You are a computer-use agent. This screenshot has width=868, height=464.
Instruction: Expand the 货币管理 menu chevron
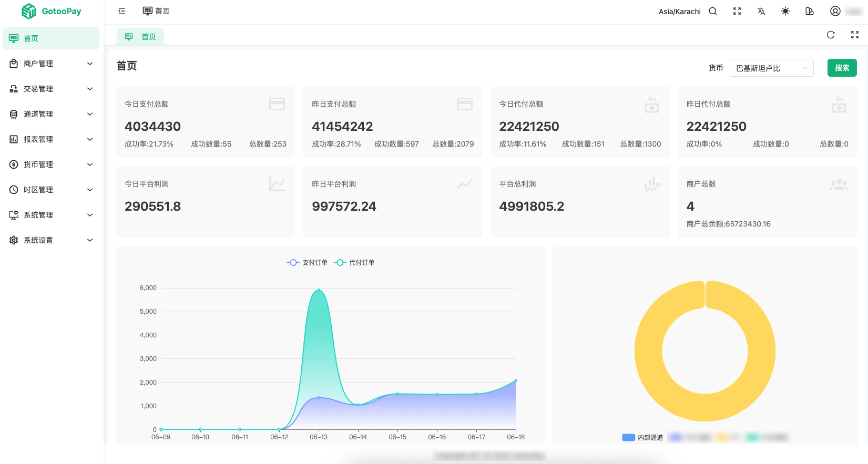tap(90, 164)
